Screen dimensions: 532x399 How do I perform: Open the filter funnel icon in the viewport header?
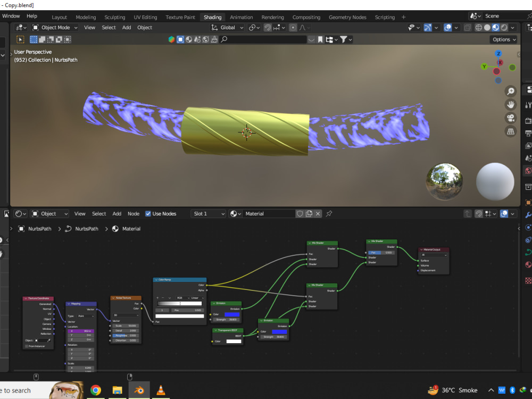[344, 40]
